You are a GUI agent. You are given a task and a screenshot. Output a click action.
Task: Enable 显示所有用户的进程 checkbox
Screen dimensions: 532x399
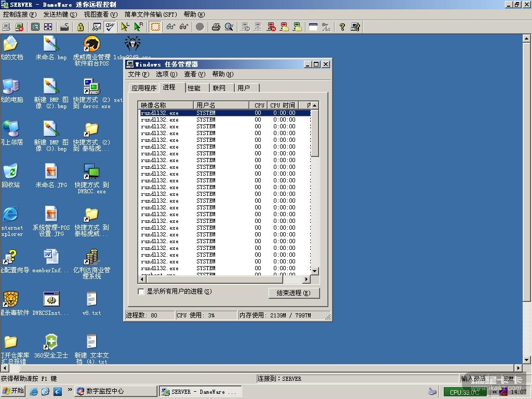pos(141,291)
